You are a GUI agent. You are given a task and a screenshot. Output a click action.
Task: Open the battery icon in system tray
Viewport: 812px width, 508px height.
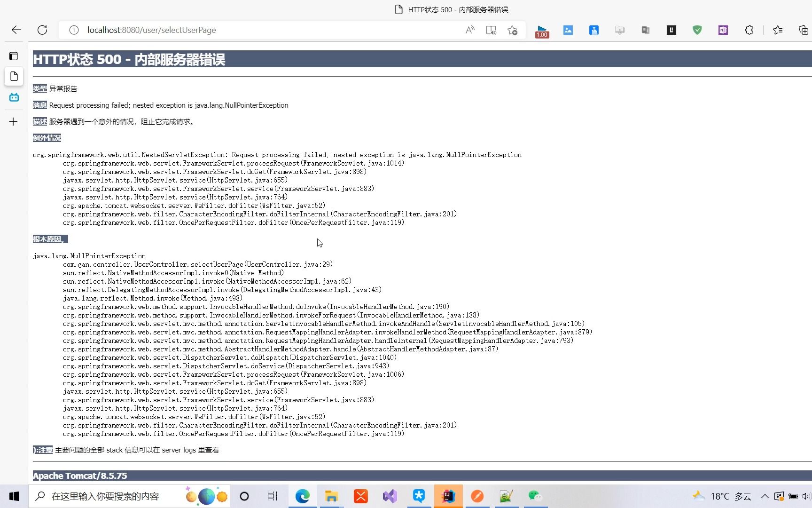(x=793, y=496)
